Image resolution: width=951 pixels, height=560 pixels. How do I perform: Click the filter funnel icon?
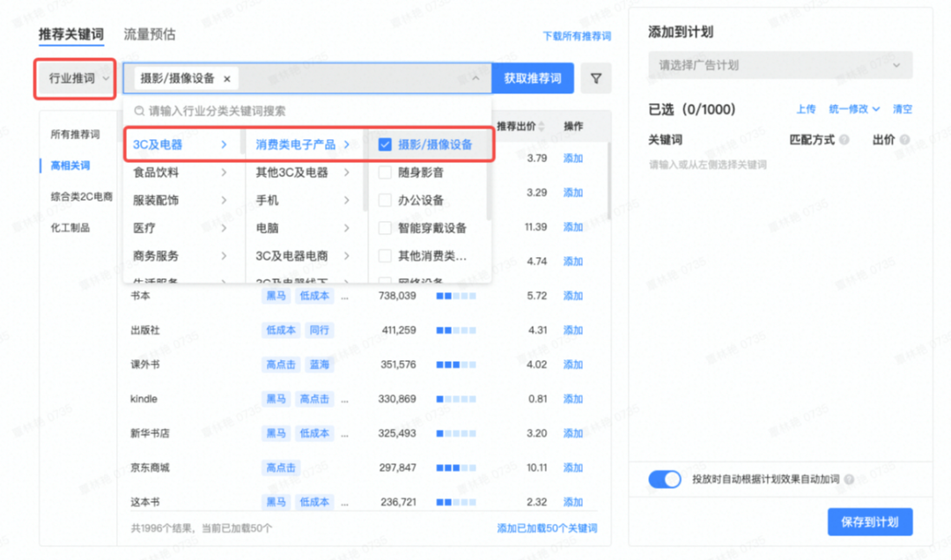point(596,78)
